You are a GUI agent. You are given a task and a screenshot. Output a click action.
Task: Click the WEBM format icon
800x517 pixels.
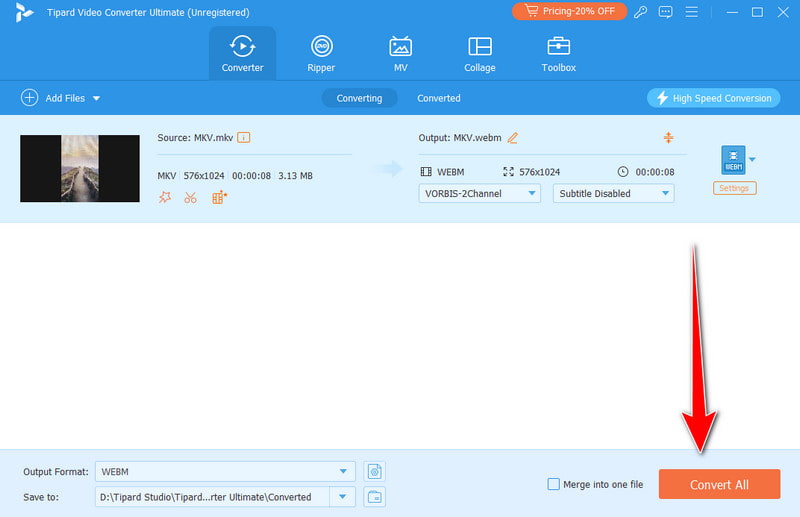pos(733,160)
